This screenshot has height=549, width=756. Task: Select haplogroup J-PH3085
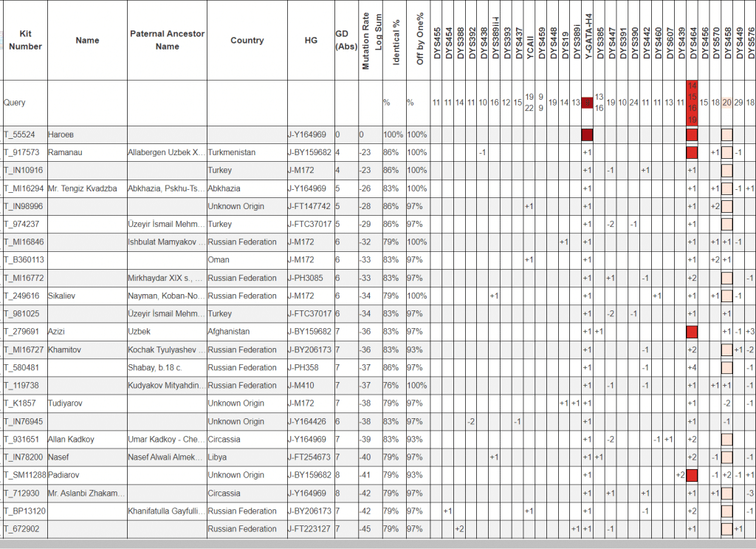coord(307,278)
